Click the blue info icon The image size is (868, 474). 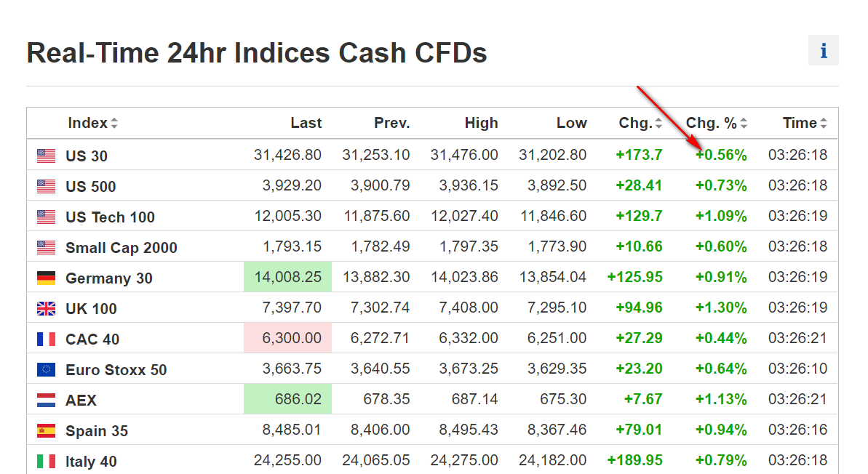click(823, 51)
